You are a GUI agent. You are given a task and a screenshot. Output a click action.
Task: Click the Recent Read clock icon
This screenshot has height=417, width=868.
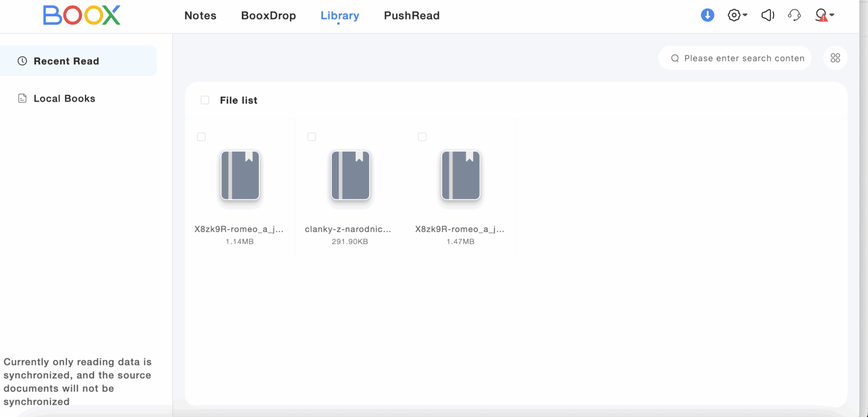pyautogui.click(x=22, y=61)
